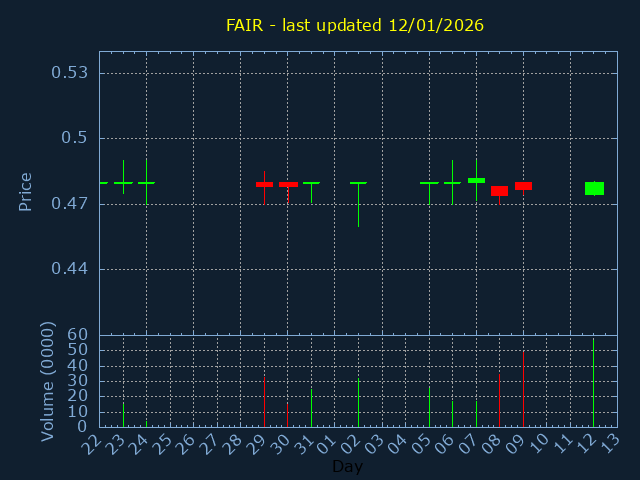Select day 13 on the x-axis
Viewport: 640px width, 480px height.
pyautogui.click(x=610, y=443)
